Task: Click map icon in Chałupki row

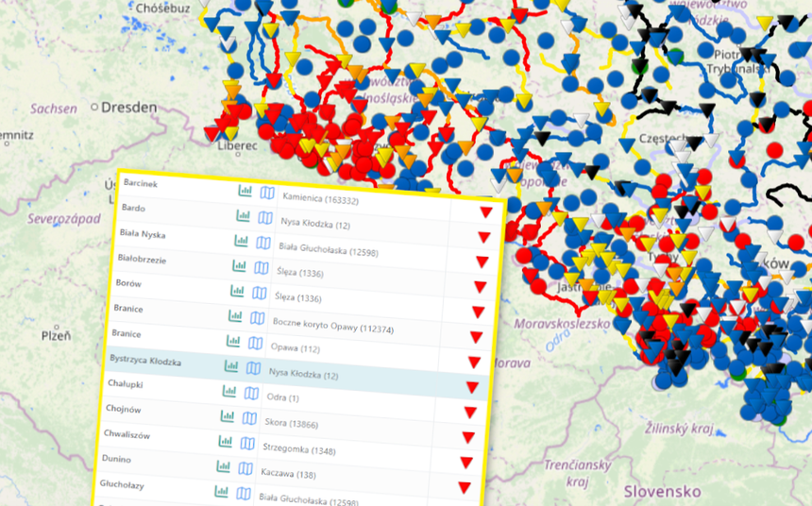Action: [x=252, y=393]
